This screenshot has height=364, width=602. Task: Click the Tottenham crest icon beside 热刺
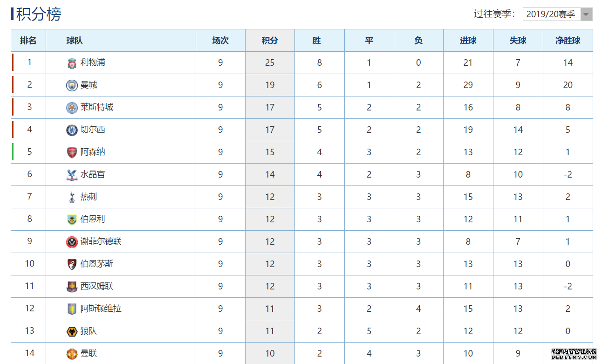point(72,197)
